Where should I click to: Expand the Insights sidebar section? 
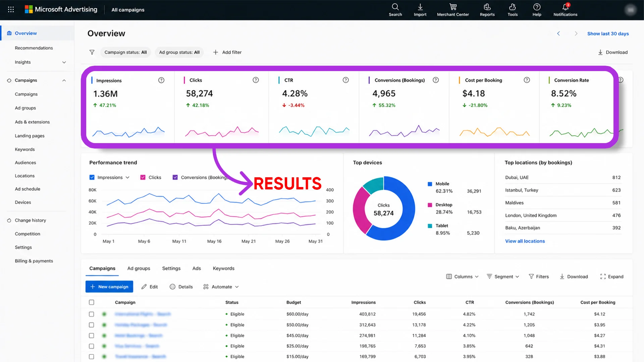coord(64,62)
